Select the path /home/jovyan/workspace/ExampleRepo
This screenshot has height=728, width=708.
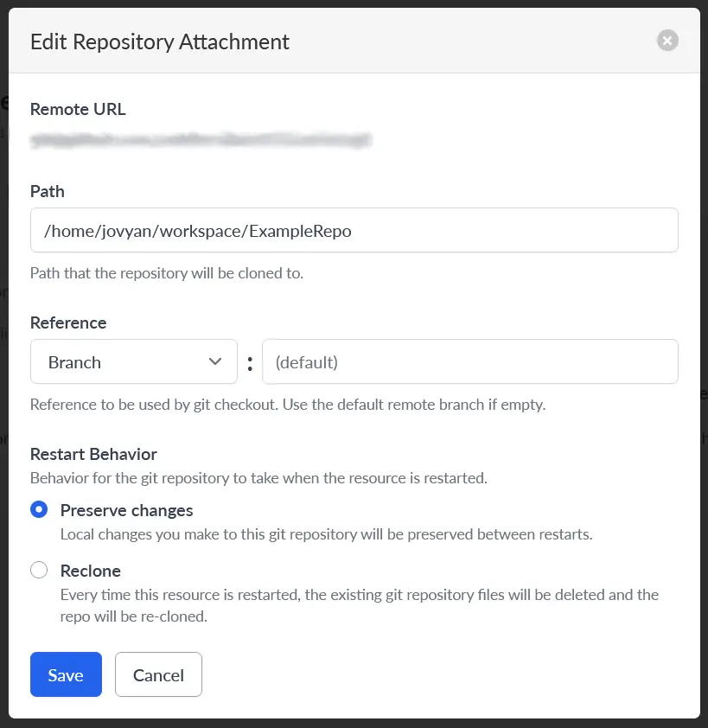coord(196,231)
